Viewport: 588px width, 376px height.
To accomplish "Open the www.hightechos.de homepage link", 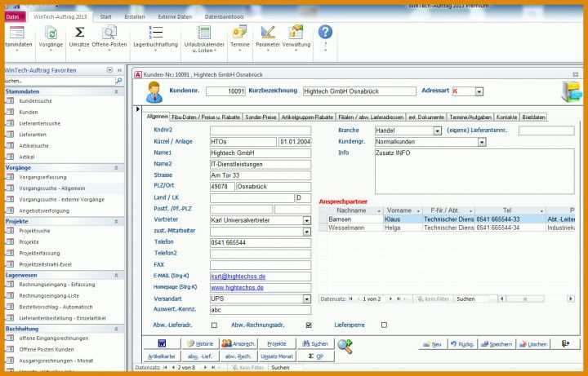I will coord(237,288).
